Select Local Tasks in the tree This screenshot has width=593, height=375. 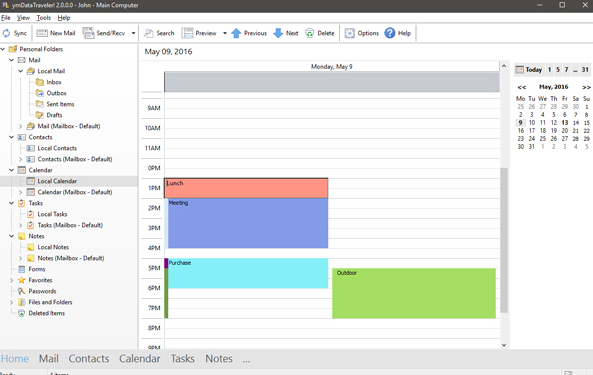pos(52,214)
